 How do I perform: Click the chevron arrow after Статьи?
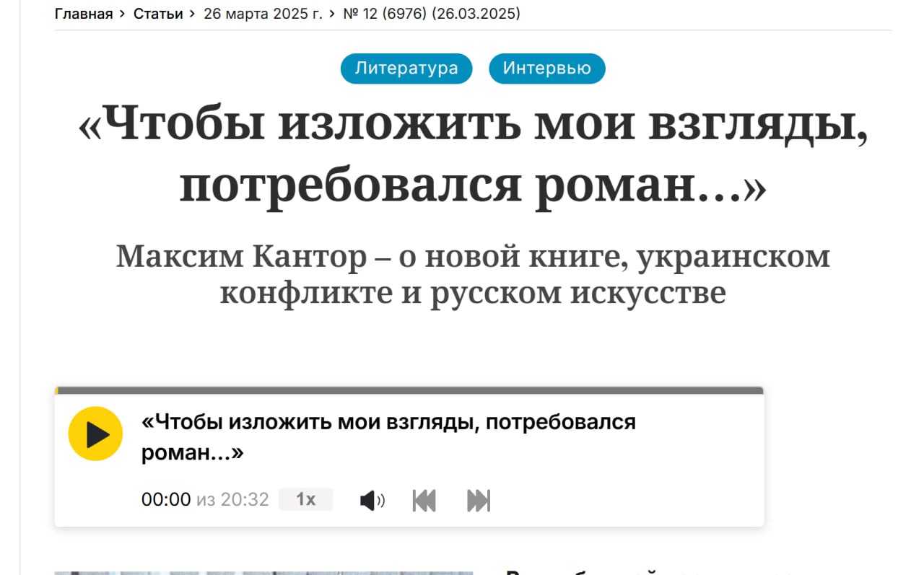193,14
